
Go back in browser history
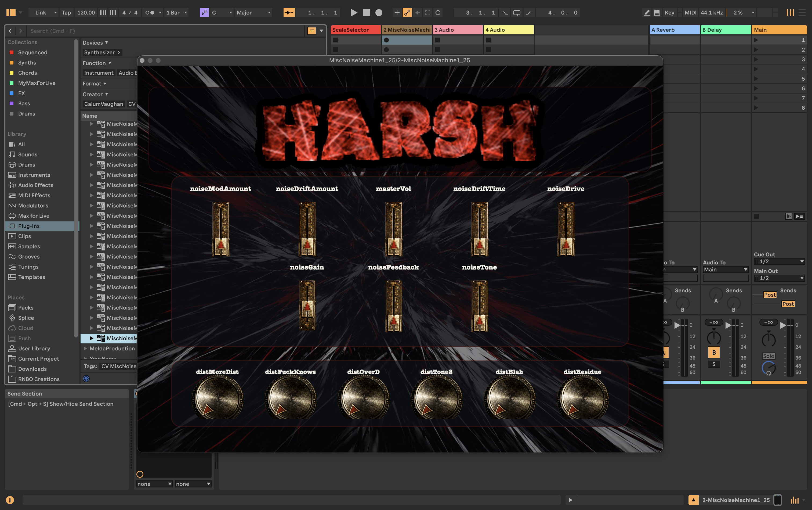10,31
